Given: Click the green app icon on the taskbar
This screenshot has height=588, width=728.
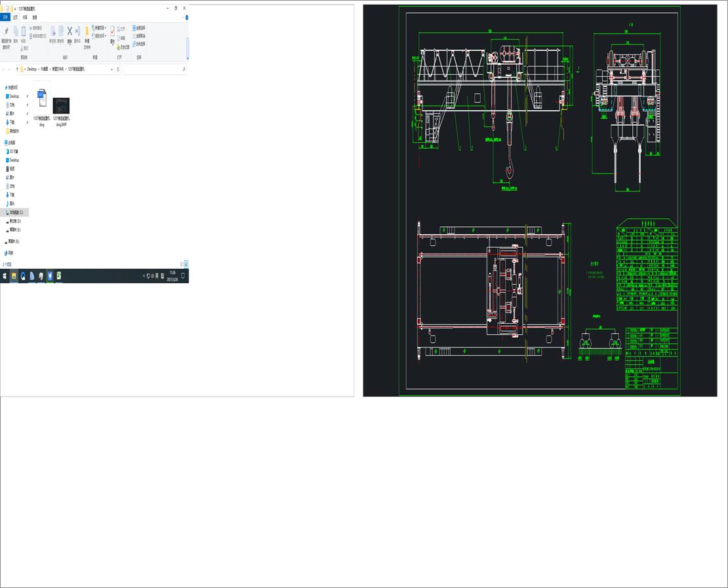Looking at the screenshot, I should (x=59, y=276).
